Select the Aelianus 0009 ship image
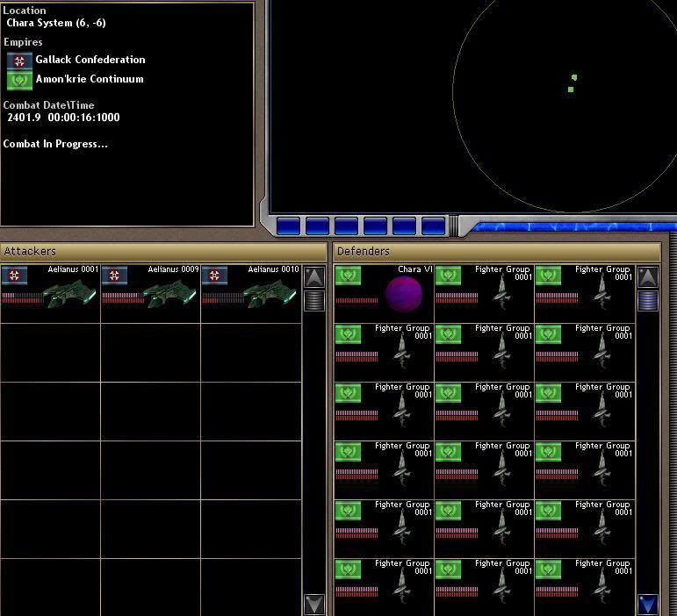677x616 pixels. (169, 294)
